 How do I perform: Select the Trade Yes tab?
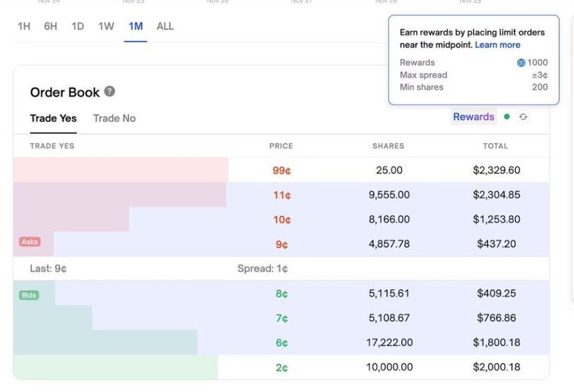point(53,119)
